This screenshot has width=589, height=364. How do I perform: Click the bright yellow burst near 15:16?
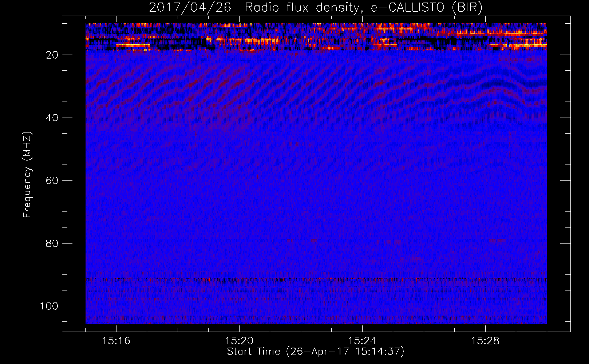(133, 45)
